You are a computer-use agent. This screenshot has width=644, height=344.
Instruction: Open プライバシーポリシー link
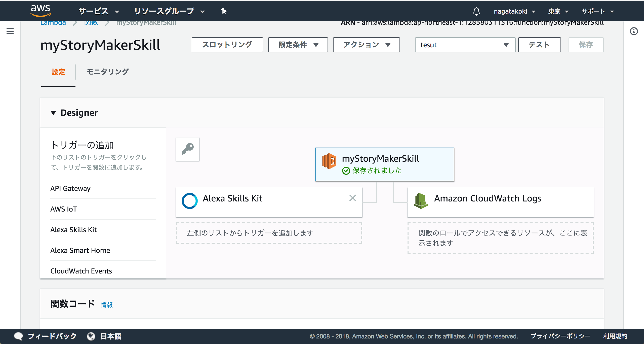[x=560, y=336]
